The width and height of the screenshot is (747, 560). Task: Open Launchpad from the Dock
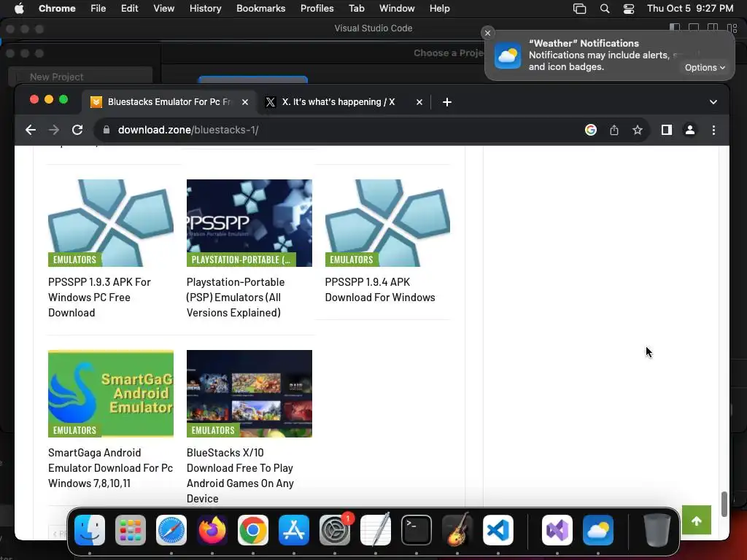pyautogui.click(x=131, y=530)
